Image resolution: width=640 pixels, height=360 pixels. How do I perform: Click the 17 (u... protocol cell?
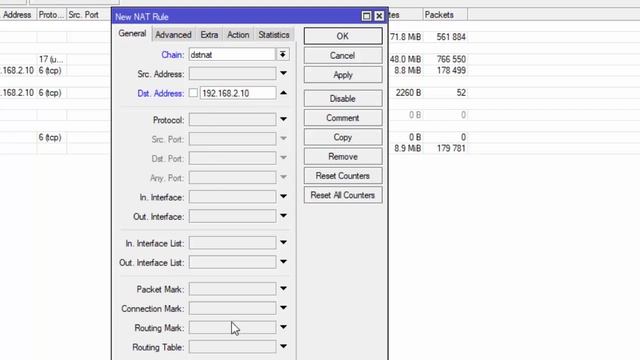[51, 59]
